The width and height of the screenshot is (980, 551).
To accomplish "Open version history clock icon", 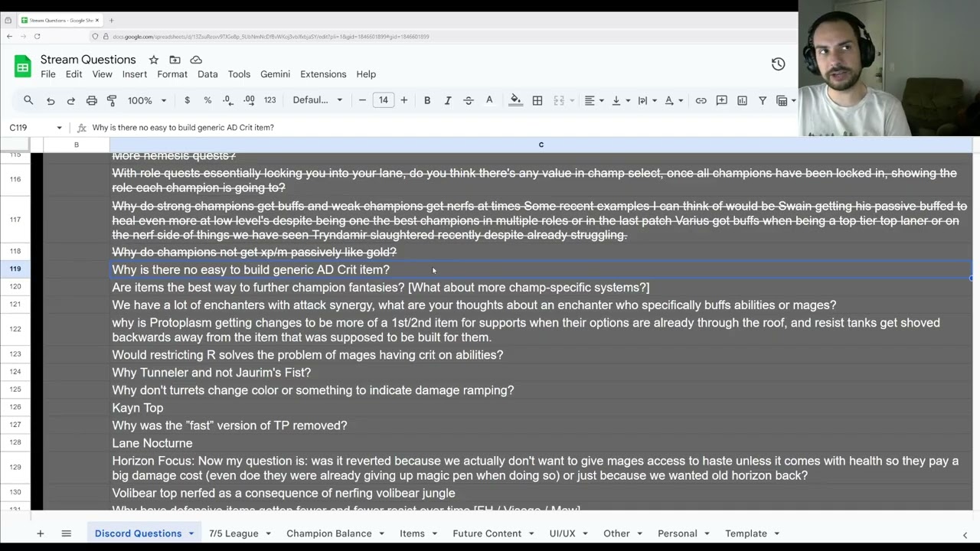I will point(778,64).
